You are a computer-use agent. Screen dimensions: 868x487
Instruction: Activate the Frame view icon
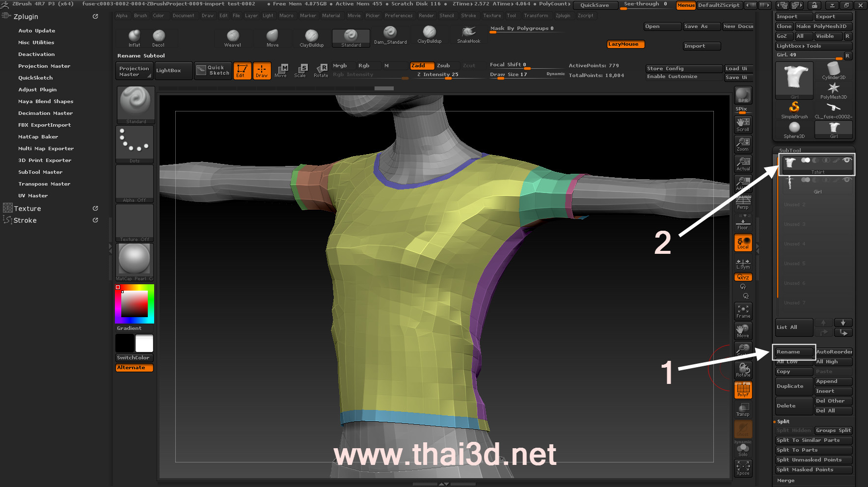click(743, 311)
